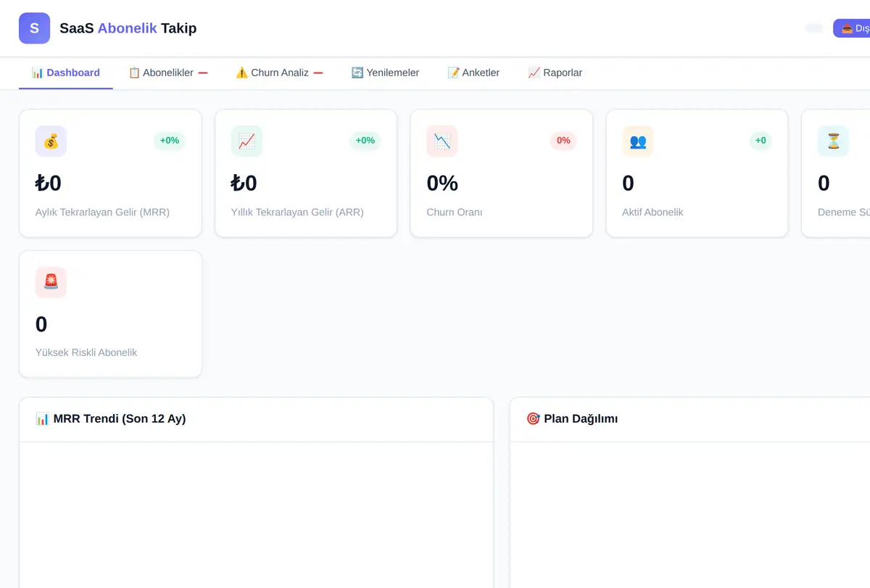
Task: Click the +0% badge on ARR card
Action: [x=365, y=141]
